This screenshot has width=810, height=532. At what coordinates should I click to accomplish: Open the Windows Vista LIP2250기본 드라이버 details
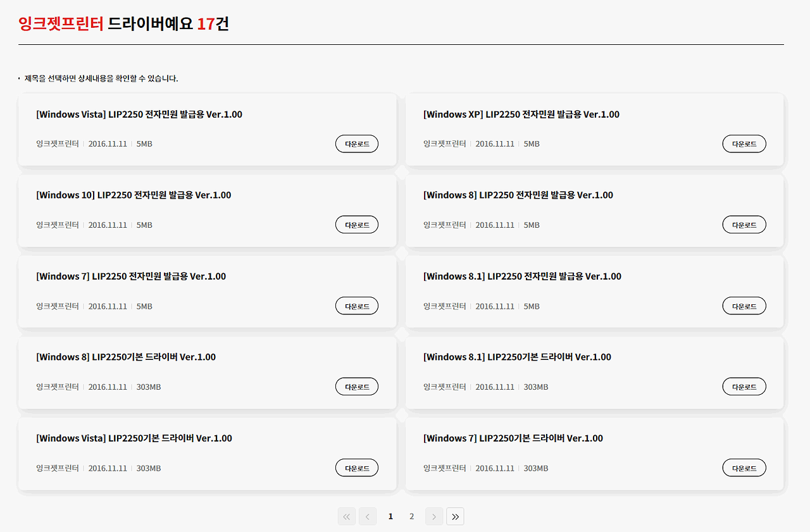tap(134, 438)
